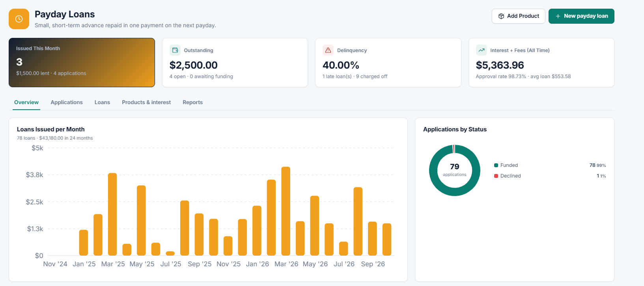Click '$1,500.00 lent · 4 applications' text

pyautogui.click(x=51, y=73)
